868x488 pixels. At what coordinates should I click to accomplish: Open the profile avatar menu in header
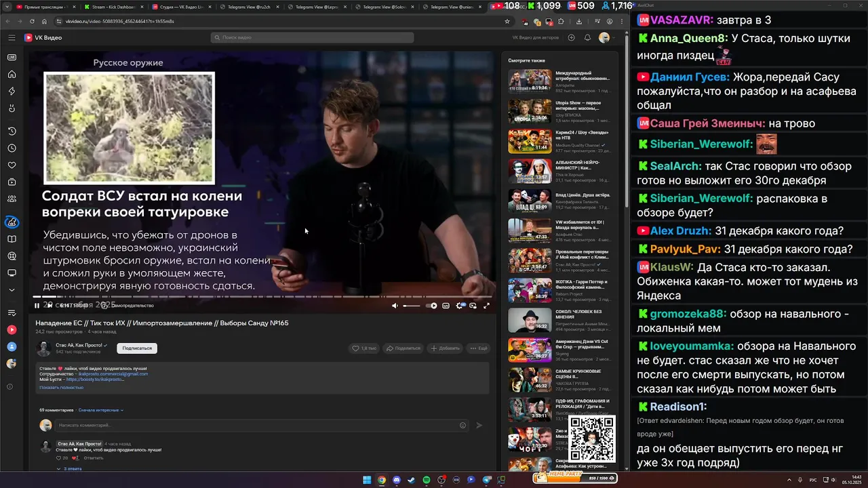pyautogui.click(x=605, y=38)
